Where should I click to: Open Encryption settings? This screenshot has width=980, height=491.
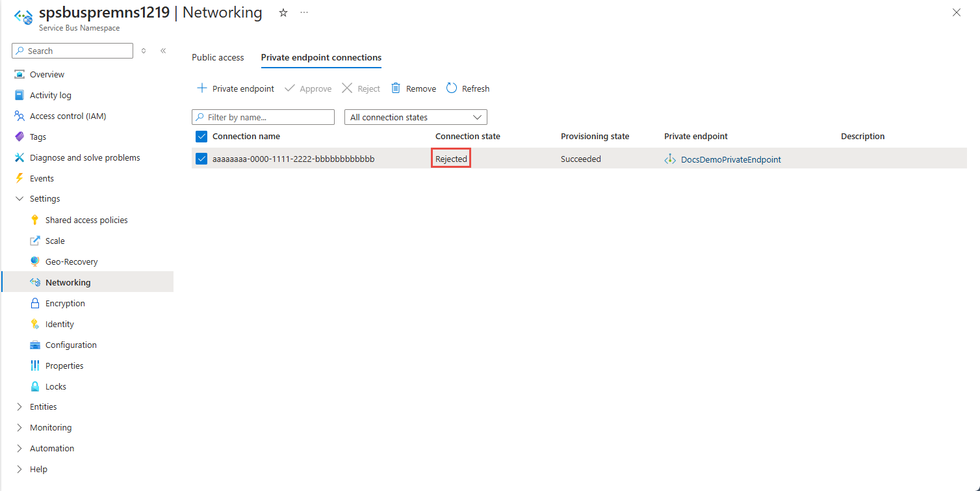tap(65, 303)
